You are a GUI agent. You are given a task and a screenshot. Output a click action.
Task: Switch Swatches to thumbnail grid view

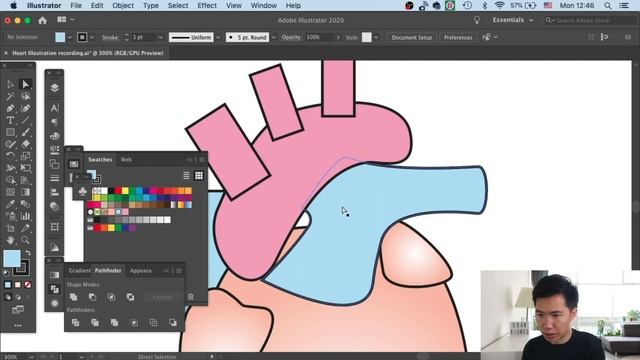tap(199, 176)
